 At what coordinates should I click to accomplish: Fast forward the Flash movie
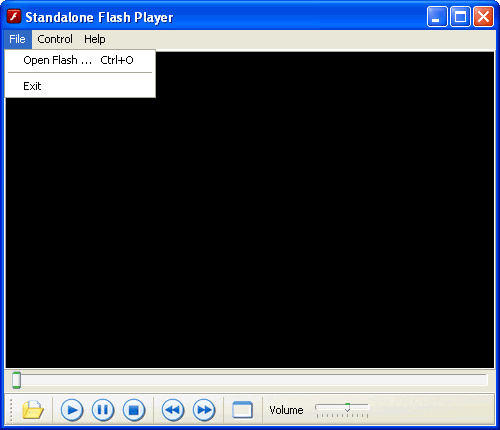click(204, 410)
